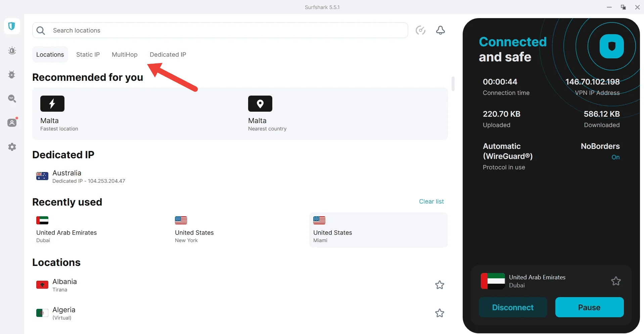Open the Antivirus bug sidebar icon
Image resolution: width=644 pixels, height=334 pixels.
12,74
